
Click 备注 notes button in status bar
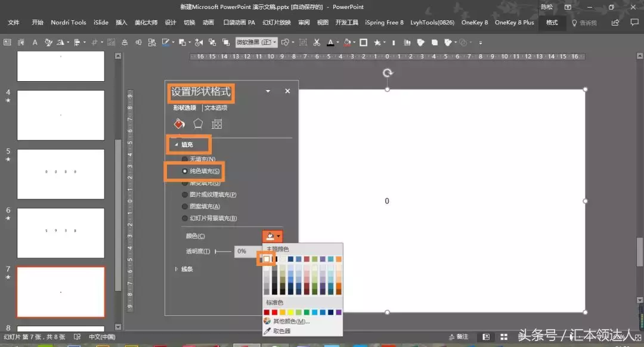tap(459, 337)
